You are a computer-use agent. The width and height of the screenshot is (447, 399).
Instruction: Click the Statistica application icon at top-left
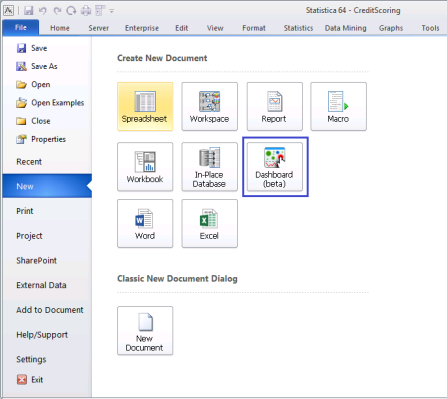point(8,11)
